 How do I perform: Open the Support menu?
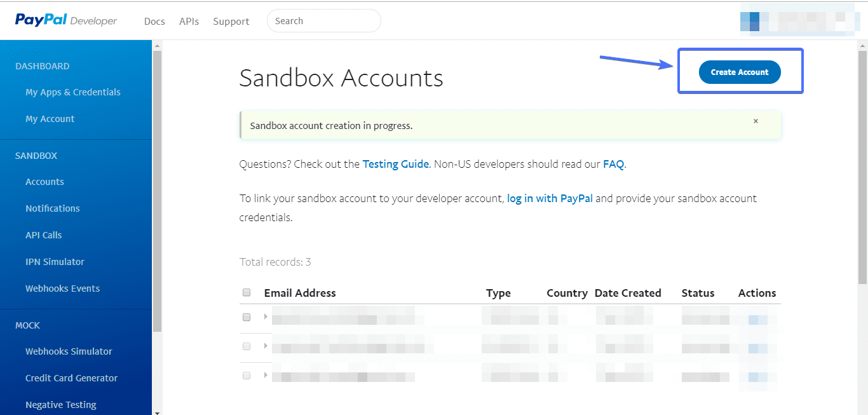pyautogui.click(x=231, y=21)
